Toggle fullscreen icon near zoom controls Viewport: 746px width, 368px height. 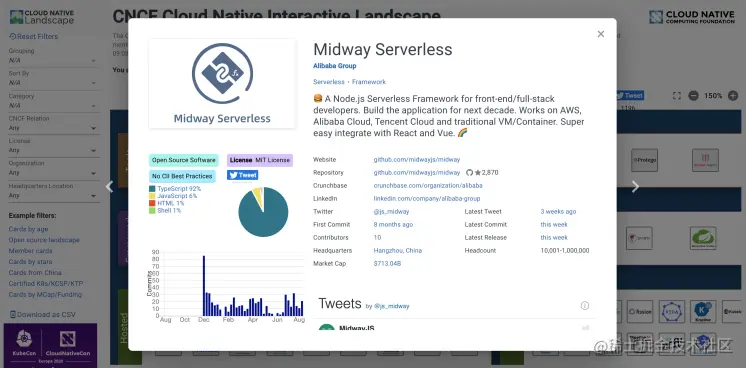click(x=677, y=96)
